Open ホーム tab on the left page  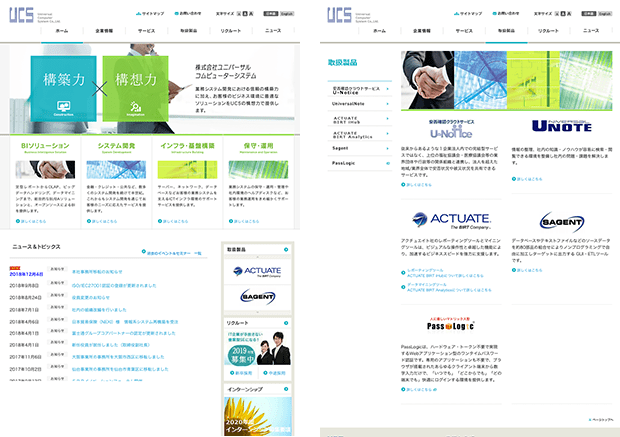click(62, 31)
